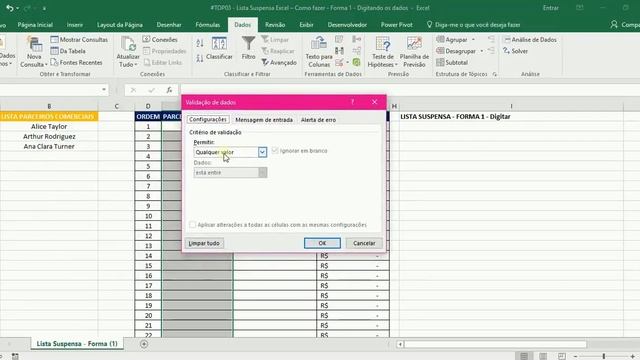This screenshot has height=360, width=640.
Task: Click the Atualizar Tudo icon
Action: click(x=128, y=44)
